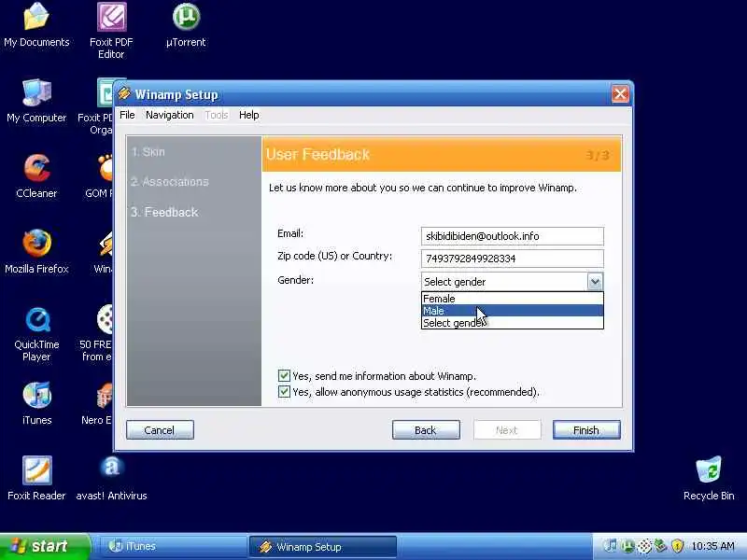Open the Windows start menu
Screen dimensions: 747x560
pos(45,546)
